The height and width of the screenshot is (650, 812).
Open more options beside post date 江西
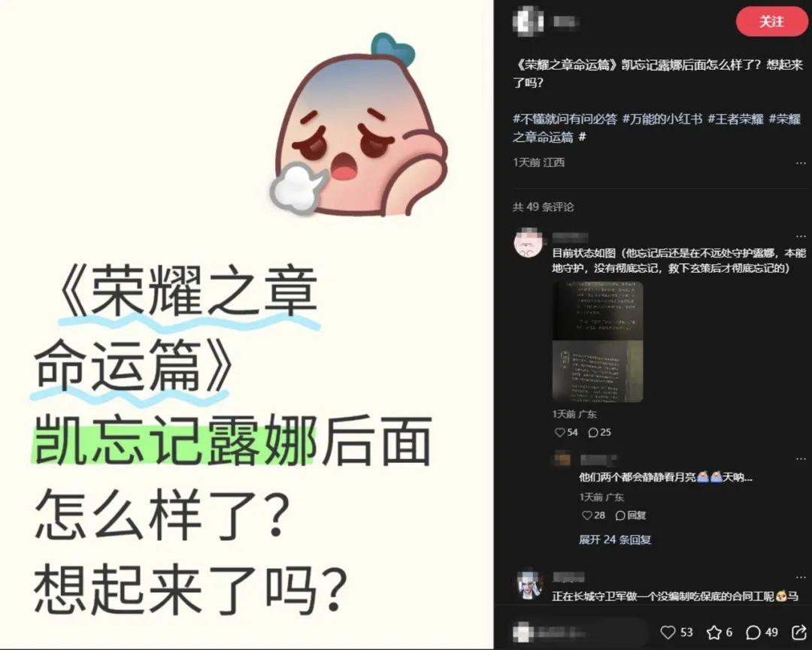tap(801, 163)
